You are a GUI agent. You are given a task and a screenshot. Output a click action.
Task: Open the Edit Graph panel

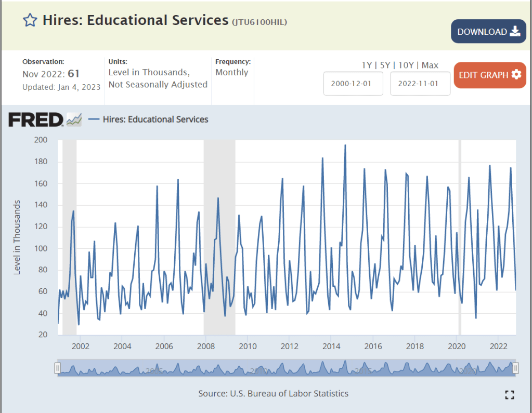click(x=489, y=75)
